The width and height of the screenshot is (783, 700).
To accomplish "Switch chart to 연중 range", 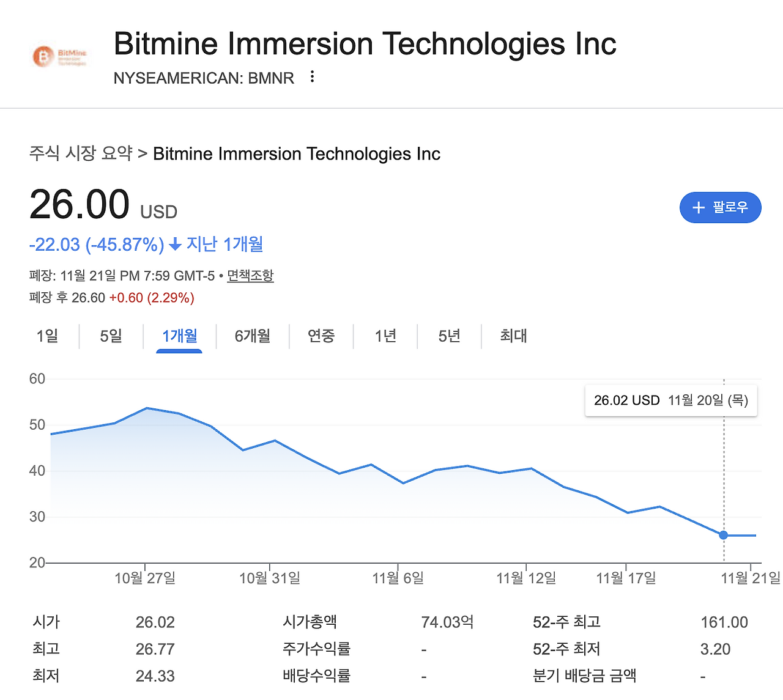I will point(321,336).
